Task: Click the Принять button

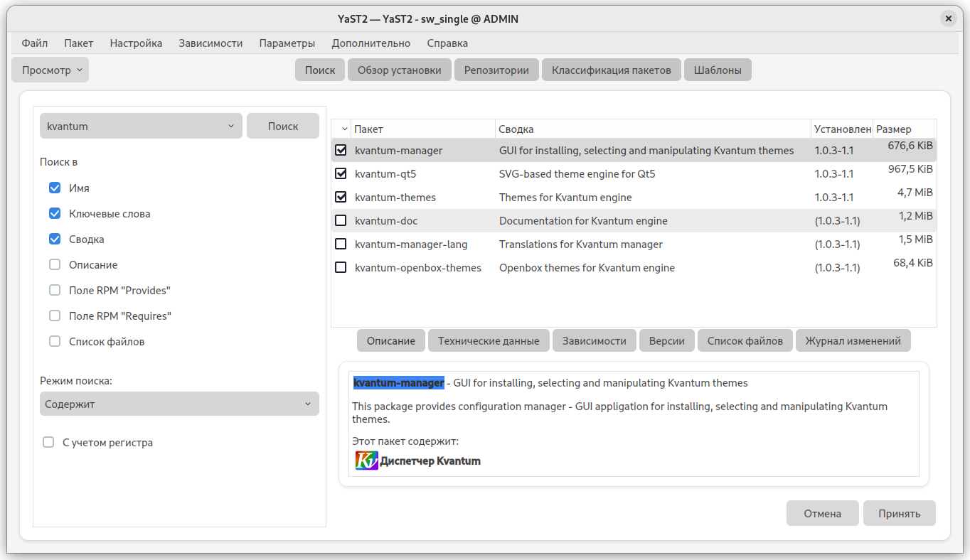Action: click(900, 513)
